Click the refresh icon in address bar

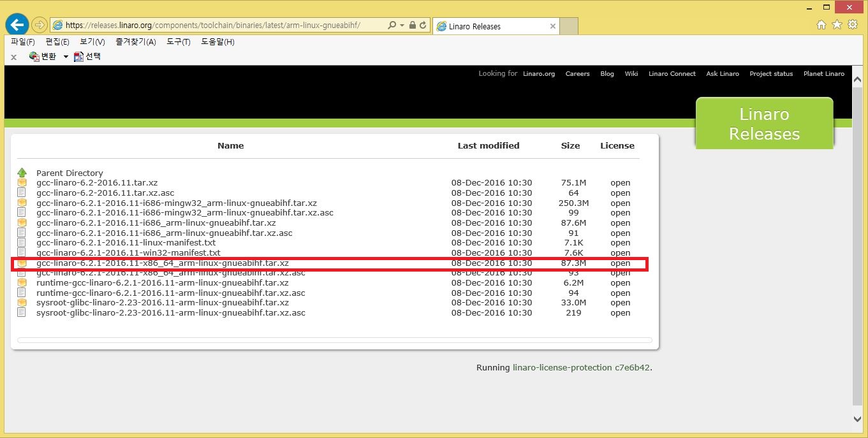click(x=423, y=26)
